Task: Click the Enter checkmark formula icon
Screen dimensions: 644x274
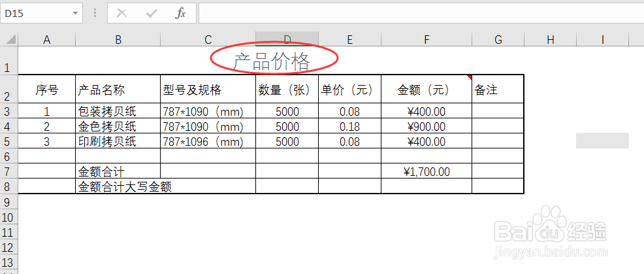Action: (152, 14)
